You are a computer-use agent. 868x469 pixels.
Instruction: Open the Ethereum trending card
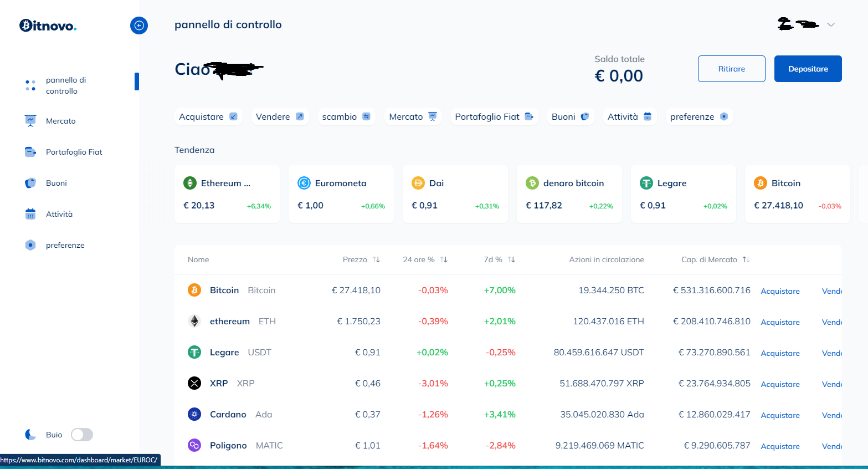pyautogui.click(x=227, y=193)
